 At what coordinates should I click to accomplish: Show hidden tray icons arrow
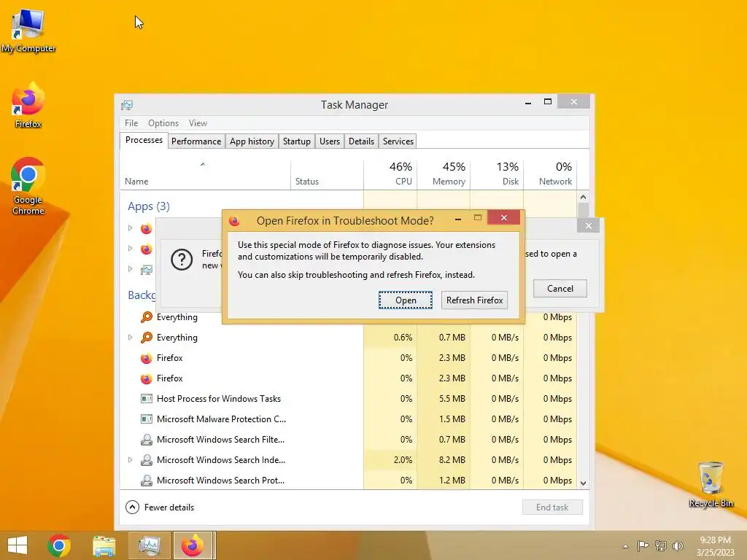(x=625, y=546)
